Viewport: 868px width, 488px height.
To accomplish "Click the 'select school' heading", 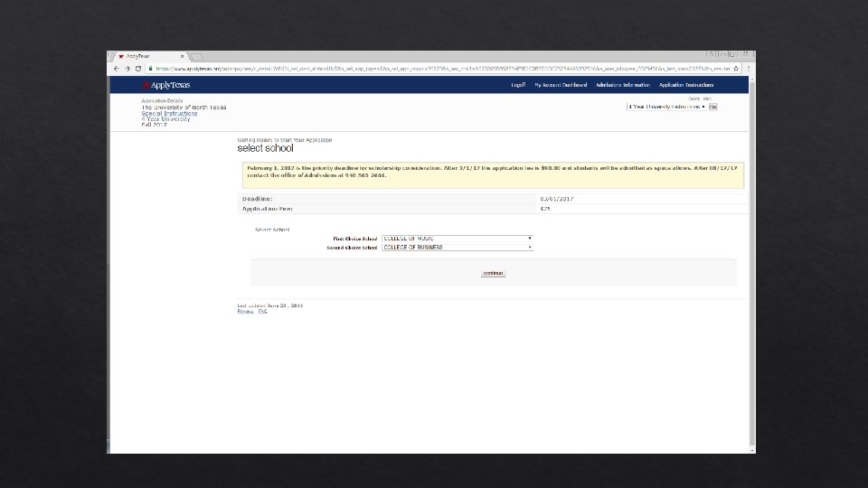I will [265, 148].
